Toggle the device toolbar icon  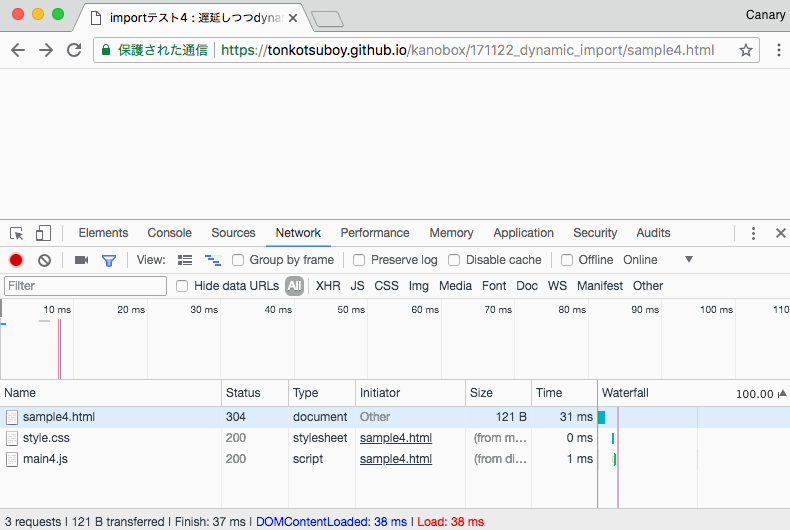tap(43, 233)
